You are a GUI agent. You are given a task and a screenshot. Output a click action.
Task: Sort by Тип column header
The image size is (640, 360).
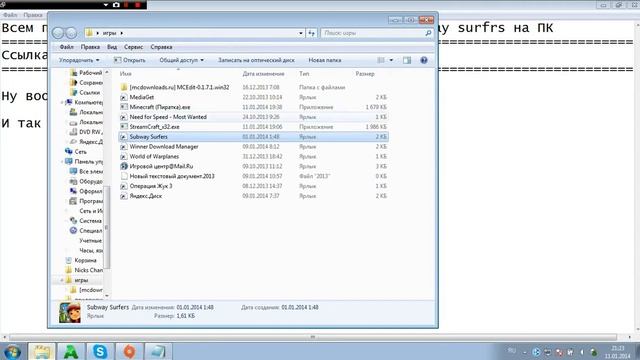click(x=304, y=74)
